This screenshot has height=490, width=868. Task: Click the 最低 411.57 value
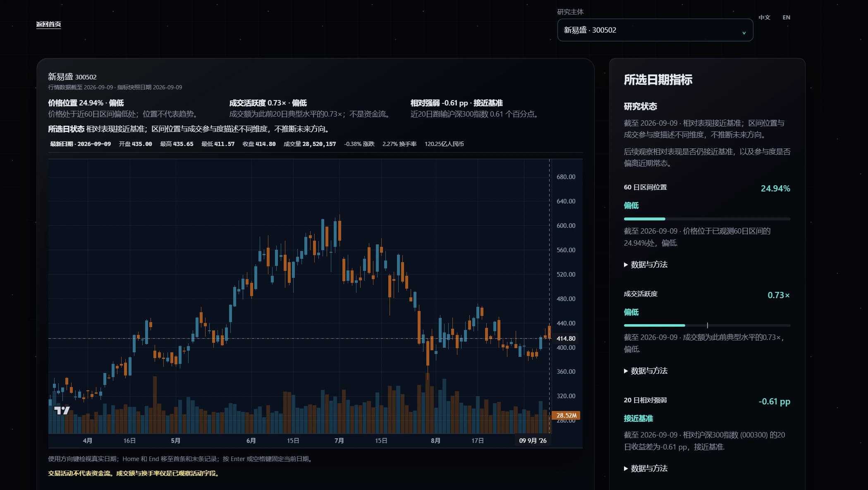218,144
